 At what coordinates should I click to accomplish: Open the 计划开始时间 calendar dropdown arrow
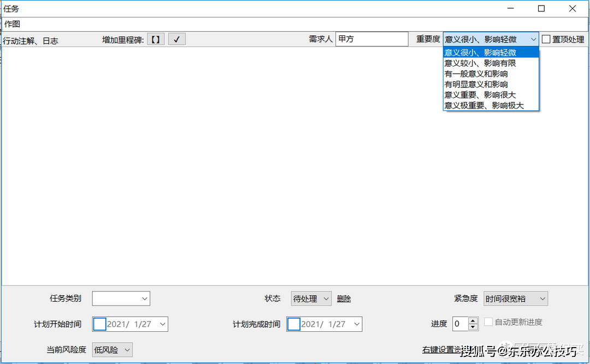163,324
